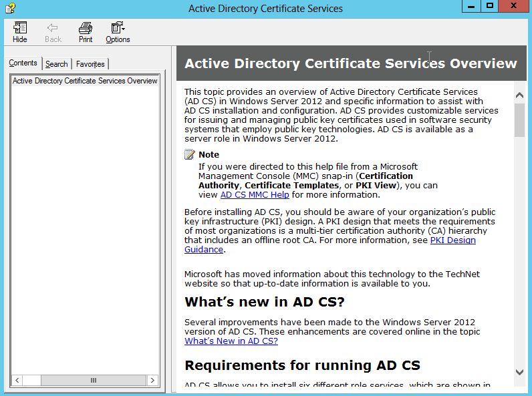
Task: Open the AD CS MMC Help link
Action: coord(255,194)
